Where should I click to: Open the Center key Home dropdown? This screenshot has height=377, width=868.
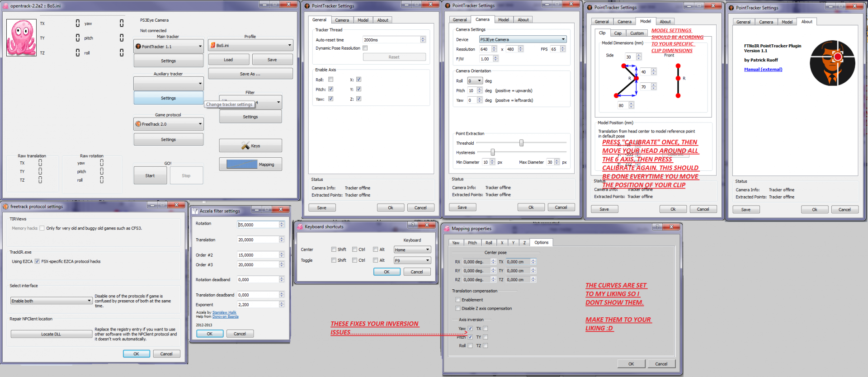click(x=412, y=250)
